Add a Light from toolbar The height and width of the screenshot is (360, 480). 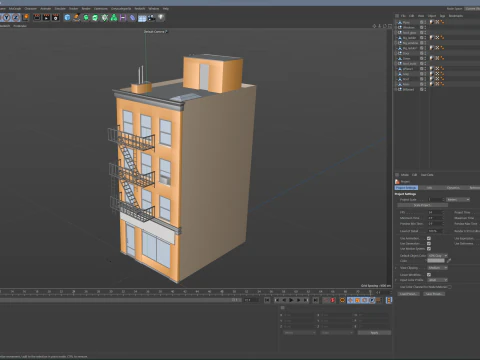pyautogui.click(x=161, y=17)
